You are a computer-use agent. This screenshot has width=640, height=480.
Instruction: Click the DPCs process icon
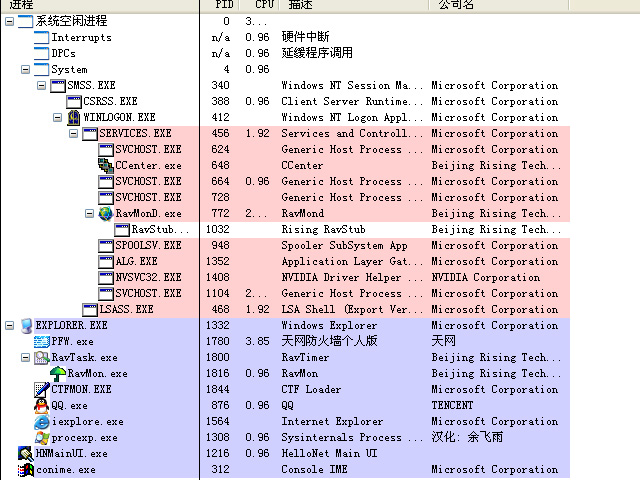(42, 53)
